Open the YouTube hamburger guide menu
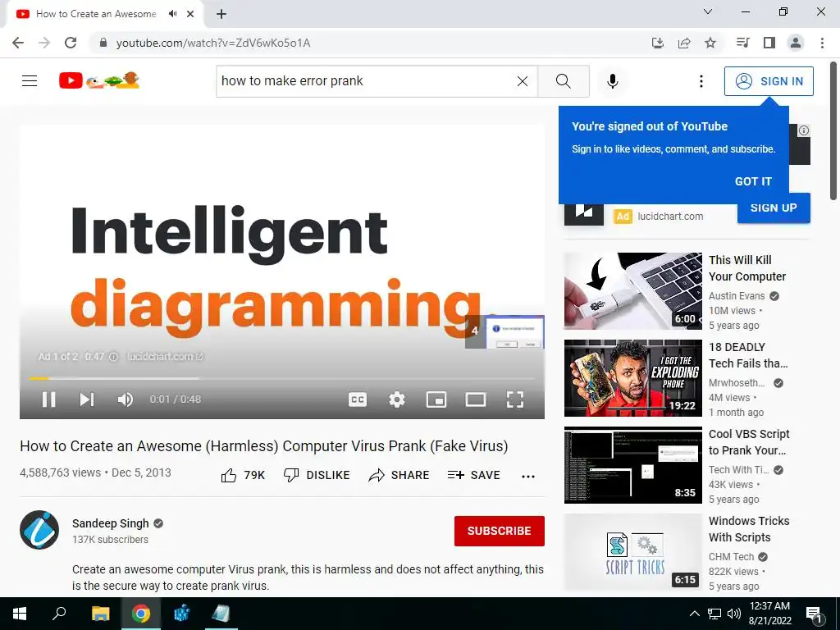 coord(30,81)
